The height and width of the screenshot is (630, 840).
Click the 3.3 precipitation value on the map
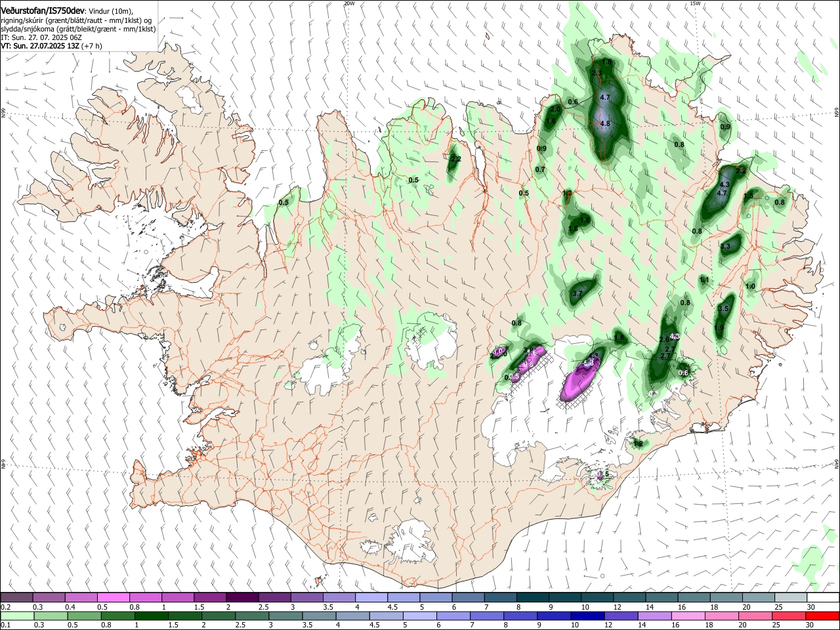click(725, 247)
